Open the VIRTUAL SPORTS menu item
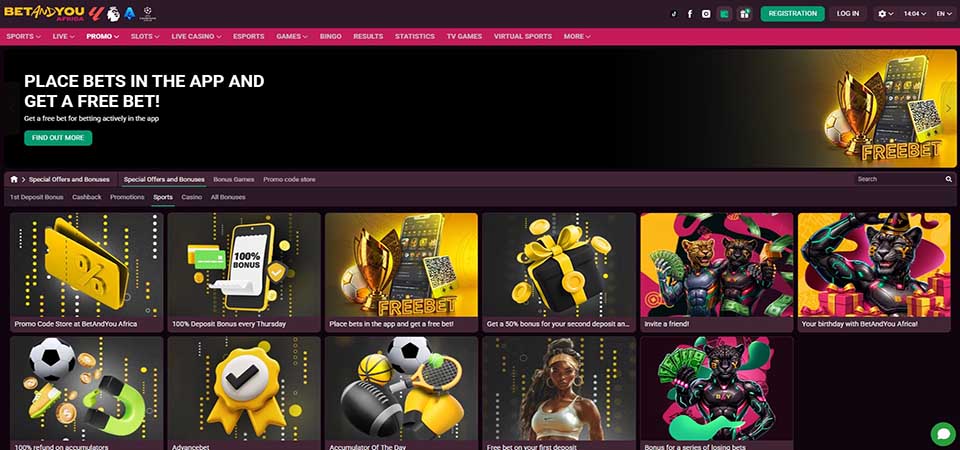Screen dimensions: 960x450 coord(523,37)
